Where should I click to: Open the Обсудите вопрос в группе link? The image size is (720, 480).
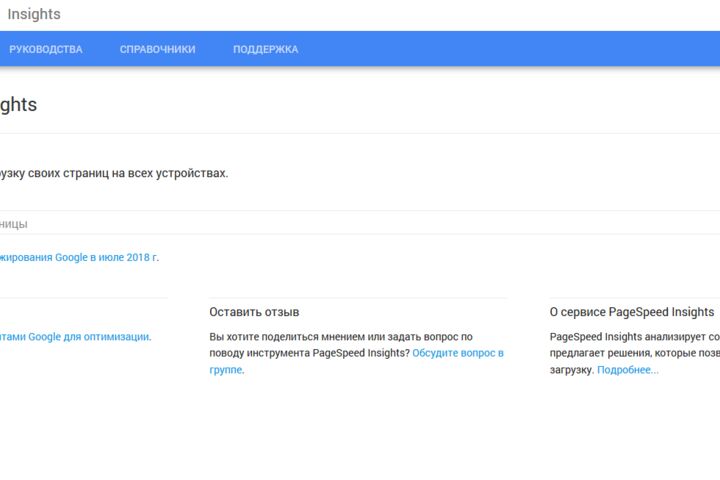click(x=356, y=361)
